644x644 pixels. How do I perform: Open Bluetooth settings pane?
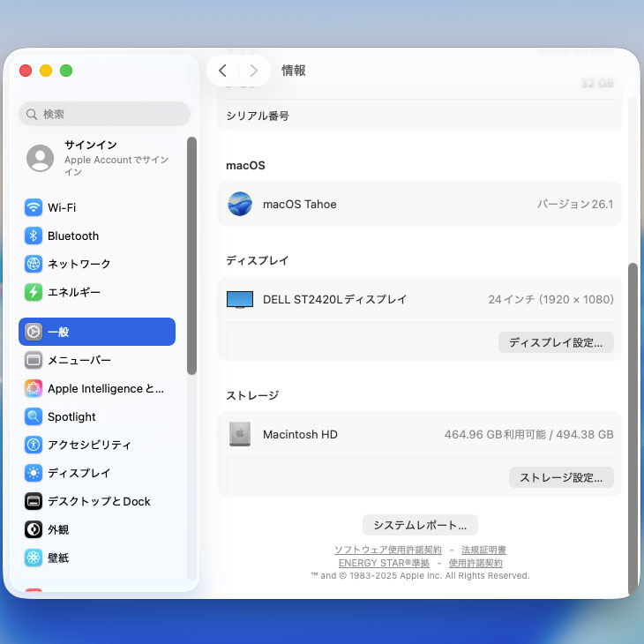[x=97, y=236]
